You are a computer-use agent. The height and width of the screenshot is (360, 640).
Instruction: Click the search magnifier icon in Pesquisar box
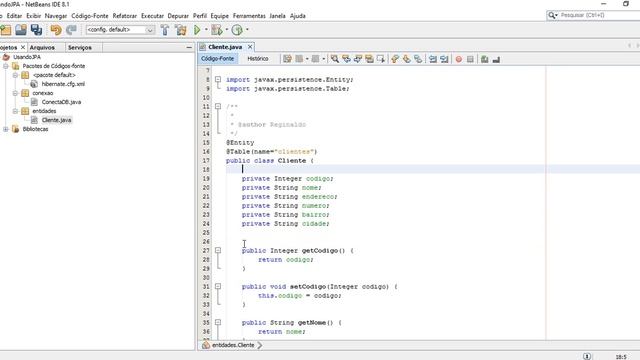coord(552,15)
